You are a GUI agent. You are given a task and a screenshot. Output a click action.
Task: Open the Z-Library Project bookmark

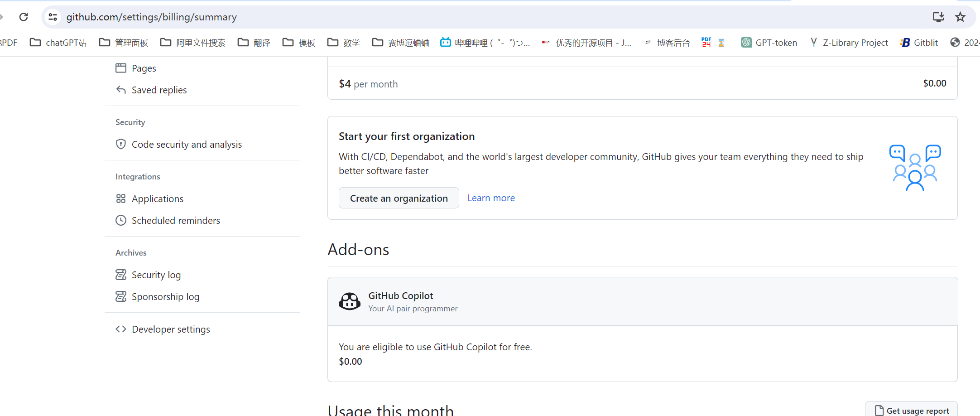(849, 43)
